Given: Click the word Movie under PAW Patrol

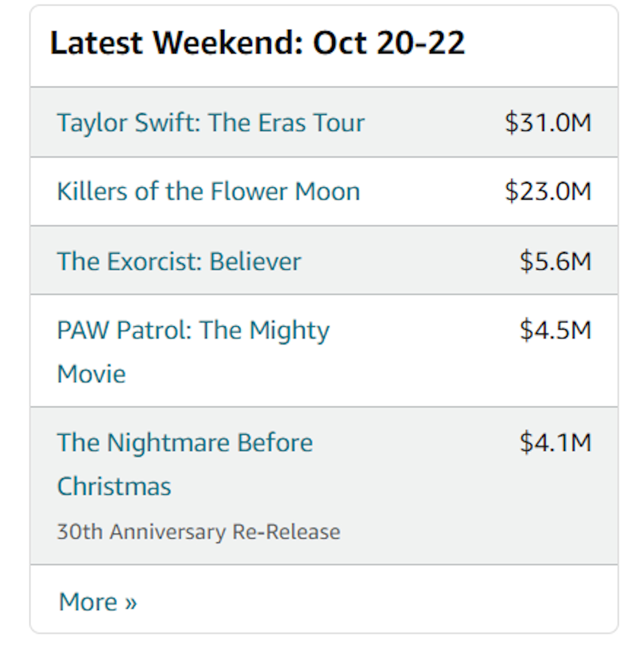Looking at the screenshot, I should (91, 374).
